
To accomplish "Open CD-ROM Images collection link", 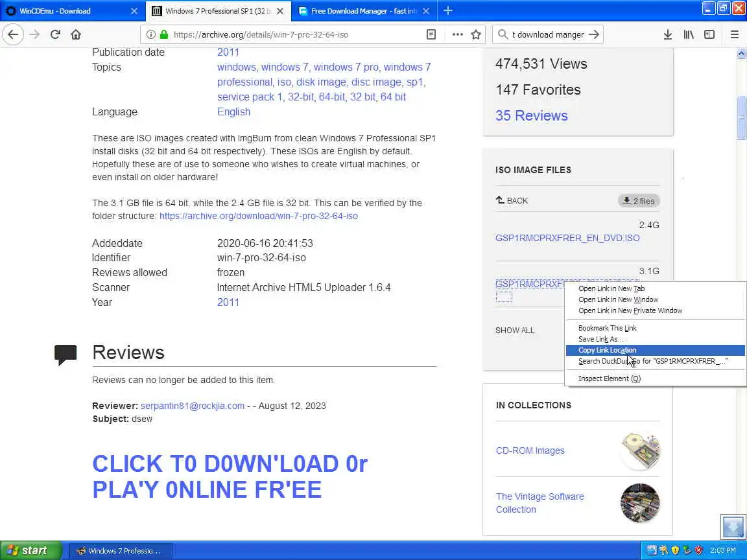I will (x=530, y=450).
